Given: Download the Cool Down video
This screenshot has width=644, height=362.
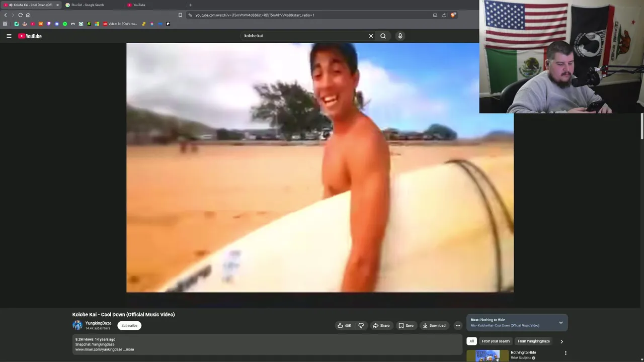Looking at the screenshot, I should pyautogui.click(x=434, y=325).
